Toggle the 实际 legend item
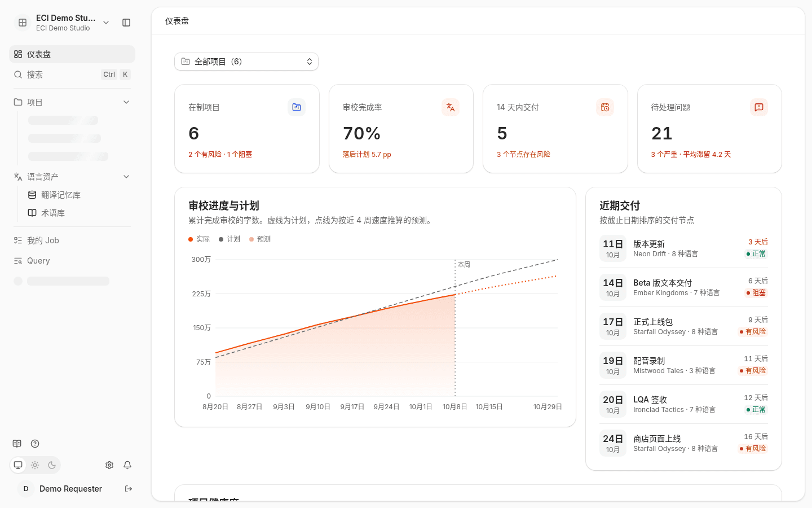 pos(199,239)
